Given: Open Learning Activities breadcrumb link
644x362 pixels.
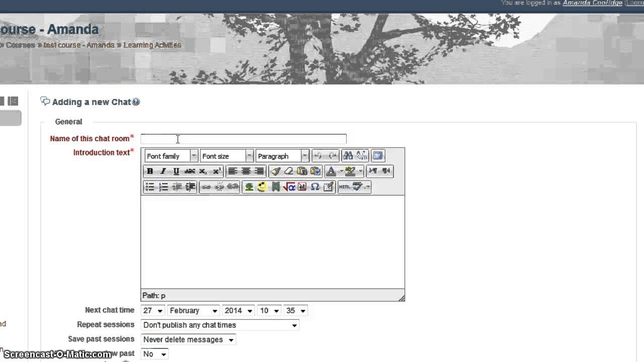Looking at the screenshot, I should pyautogui.click(x=152, y=45).
